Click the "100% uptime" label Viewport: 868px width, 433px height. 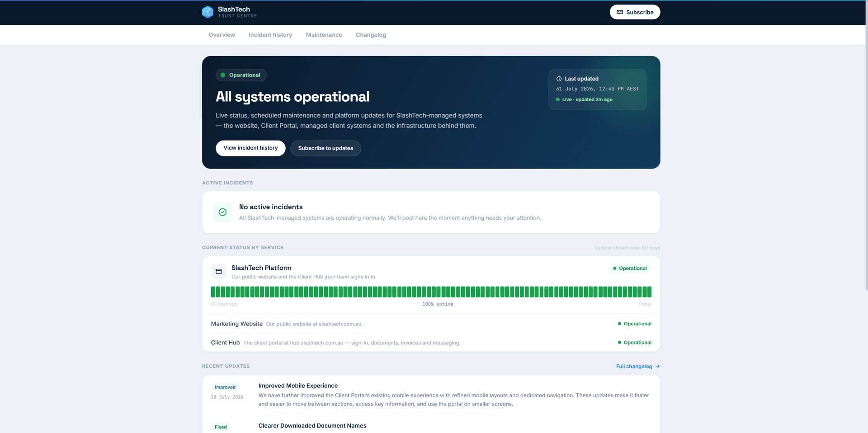(438, 304)
